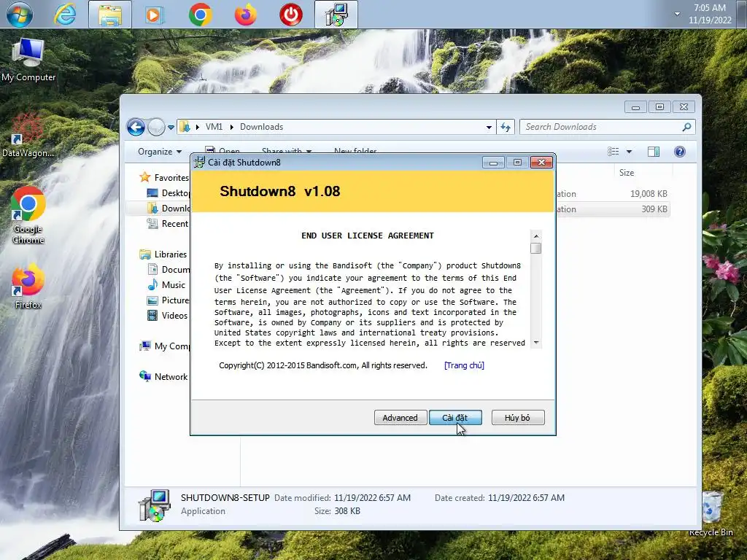
Task: Launch Google Chrome from the taskbar
Action: click(200, 15)
